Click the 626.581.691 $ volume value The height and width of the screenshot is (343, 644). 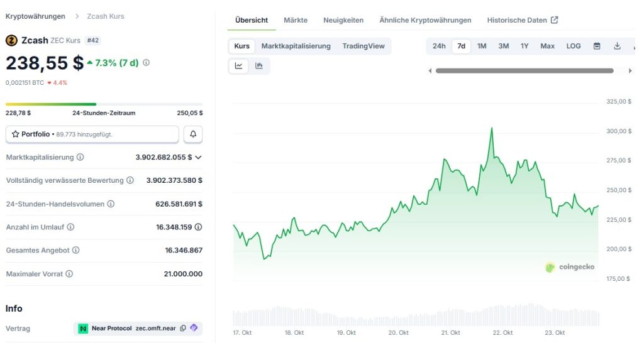179,204
